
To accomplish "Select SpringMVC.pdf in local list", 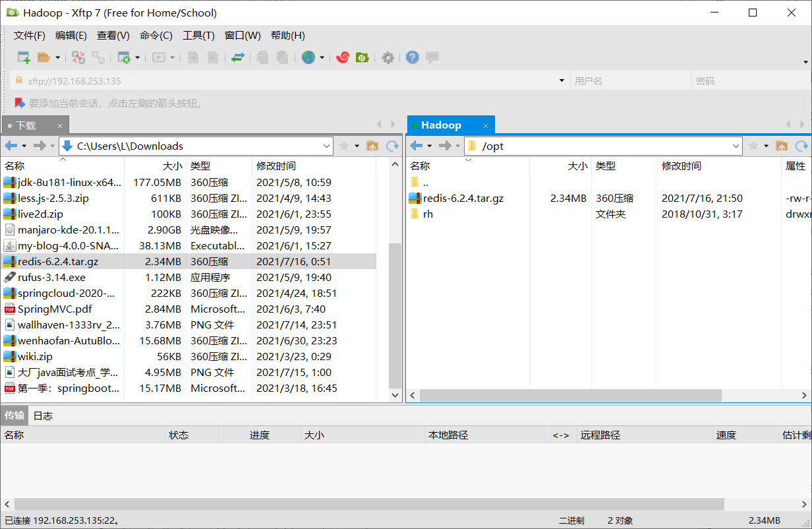I will (x=189, y=309).
